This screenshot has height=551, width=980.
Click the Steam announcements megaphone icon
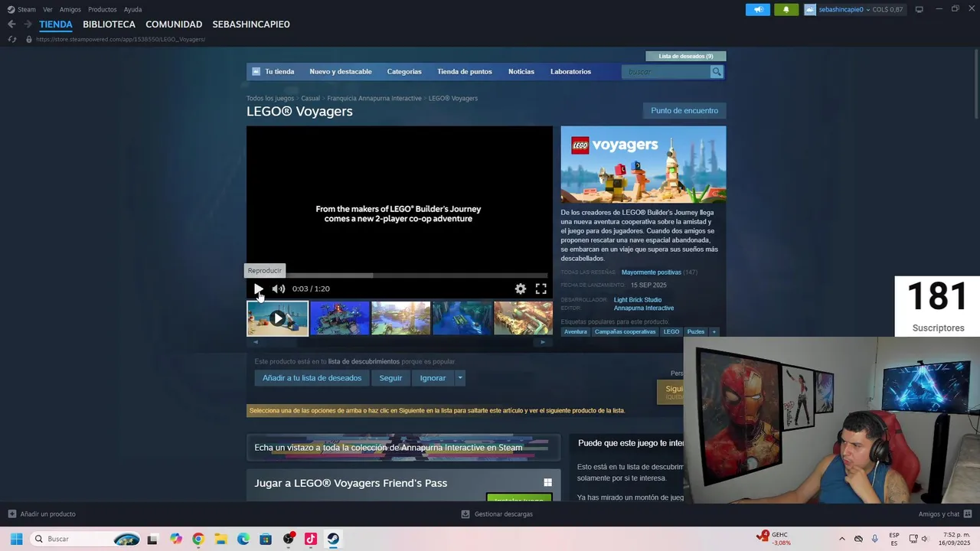pos(758,9)
